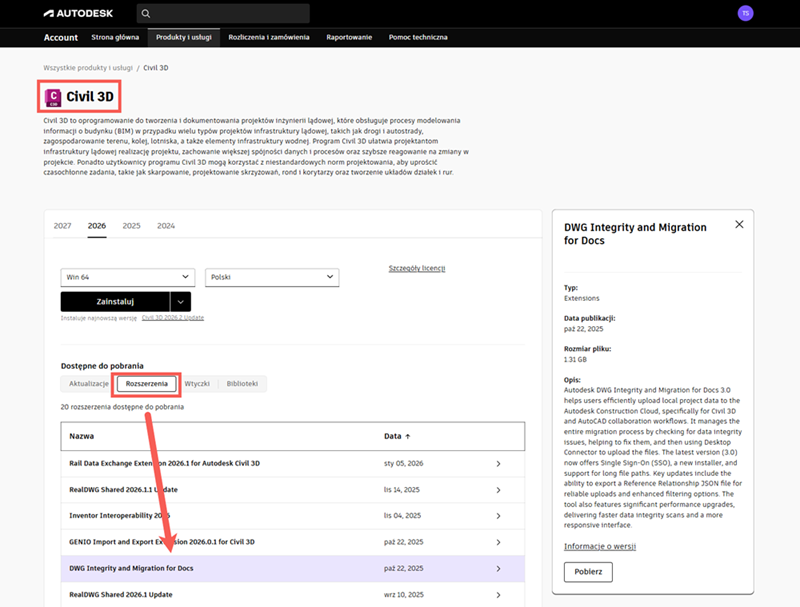800x607 pixels.
Task: Select GENIO Import and Export Extension row
Action: [x=293, y=542]
